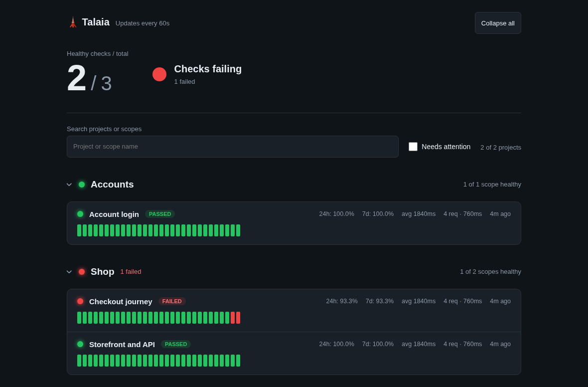
Task: Click the PASSED badge on Account login
Action: tap(160, 214)
